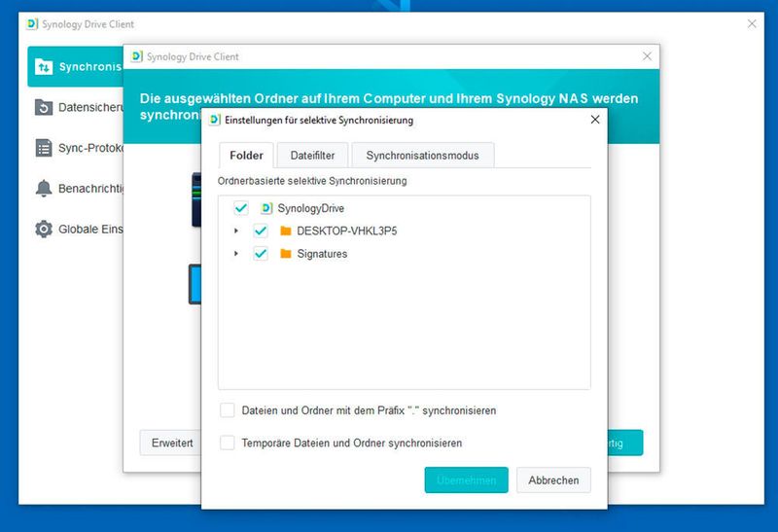
Task: Switch to the Folder tab
Action: point(246,156)
